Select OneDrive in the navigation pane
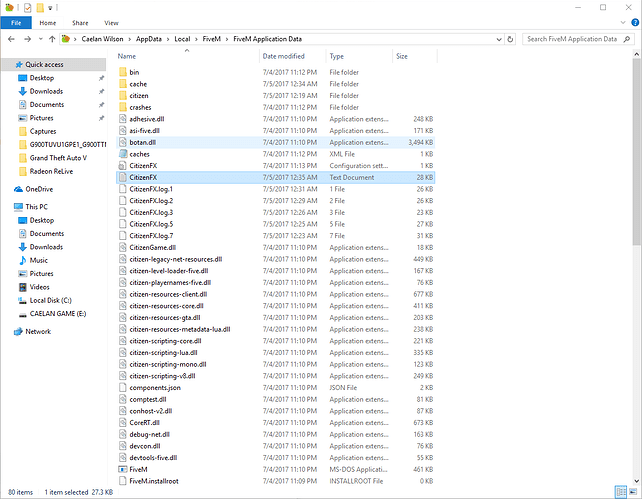Screen dimensions: 642x499 coord(39,189)
